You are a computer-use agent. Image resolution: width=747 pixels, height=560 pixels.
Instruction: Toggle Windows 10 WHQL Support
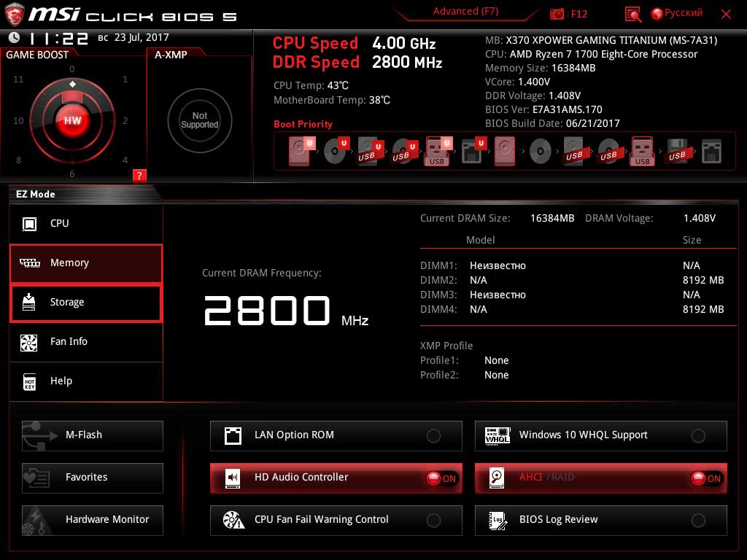pos(698,436)
